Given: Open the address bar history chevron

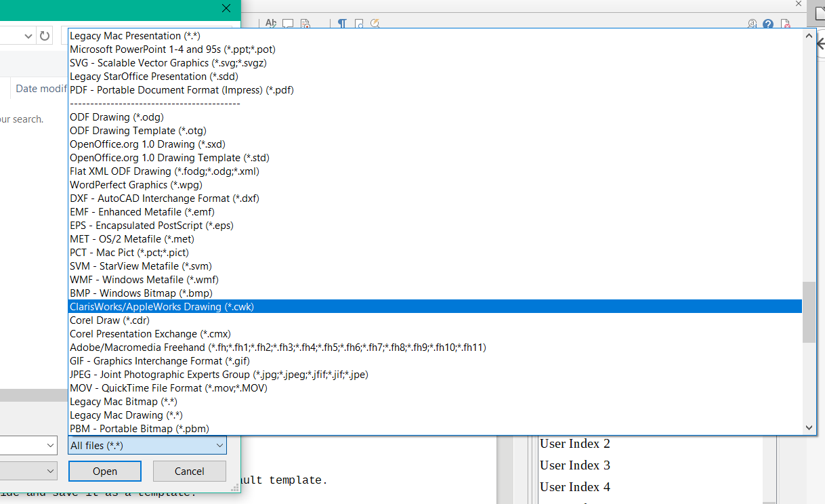Looking at the screenshot, I should point(28,36).
